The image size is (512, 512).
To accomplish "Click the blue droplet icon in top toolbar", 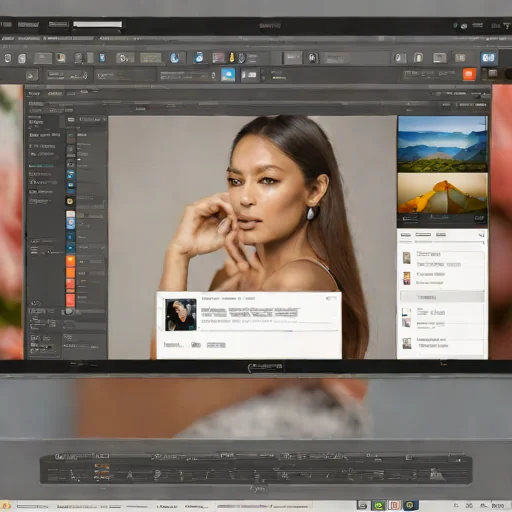I will click(175, 58).
